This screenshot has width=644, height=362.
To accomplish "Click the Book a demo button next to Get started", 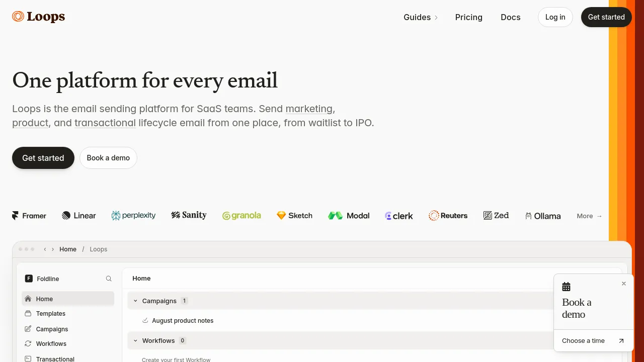I will 108,158.
